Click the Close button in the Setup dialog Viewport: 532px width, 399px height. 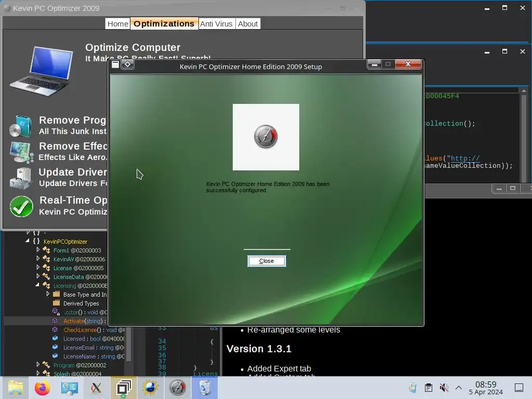point(267,261)
